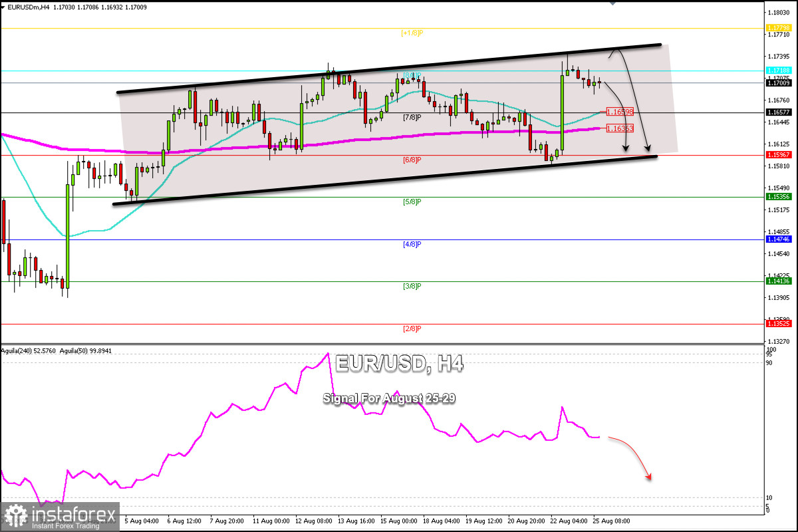This screenshot has width=798, height=532.
Task: Click the 20 Aug 20:00 time label
Action: point(528,521)
